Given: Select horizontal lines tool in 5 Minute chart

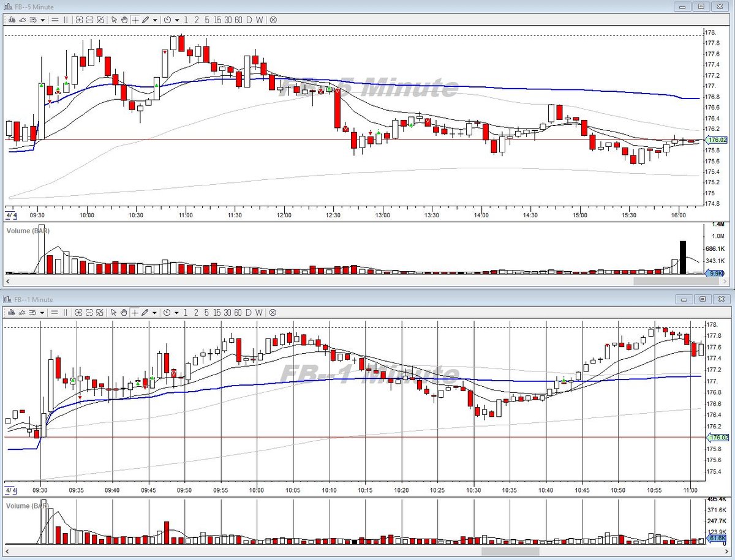Looking at the screenshot, I should click(55, 20).
